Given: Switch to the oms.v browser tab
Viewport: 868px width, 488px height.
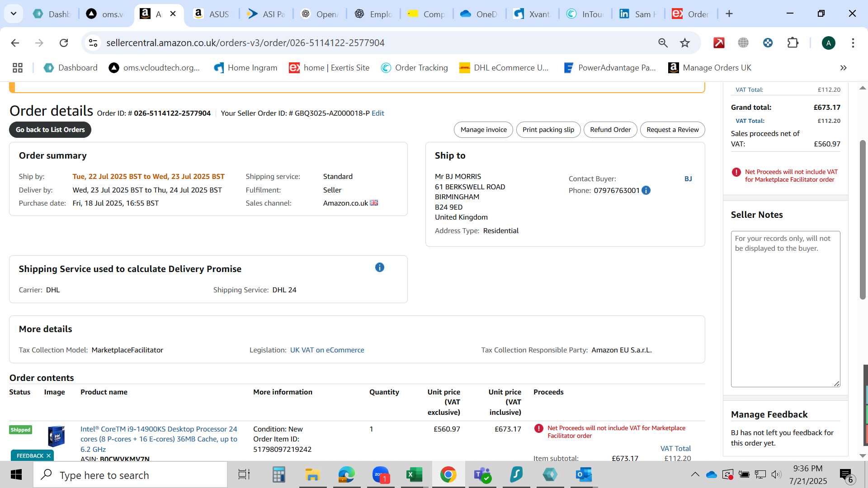Looking at the screenshot, I should coord(106,14).
